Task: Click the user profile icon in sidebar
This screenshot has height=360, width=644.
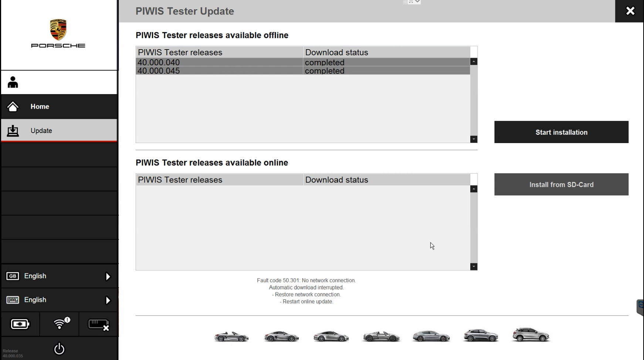Action: pyautogui.click(x=13, y=82)
